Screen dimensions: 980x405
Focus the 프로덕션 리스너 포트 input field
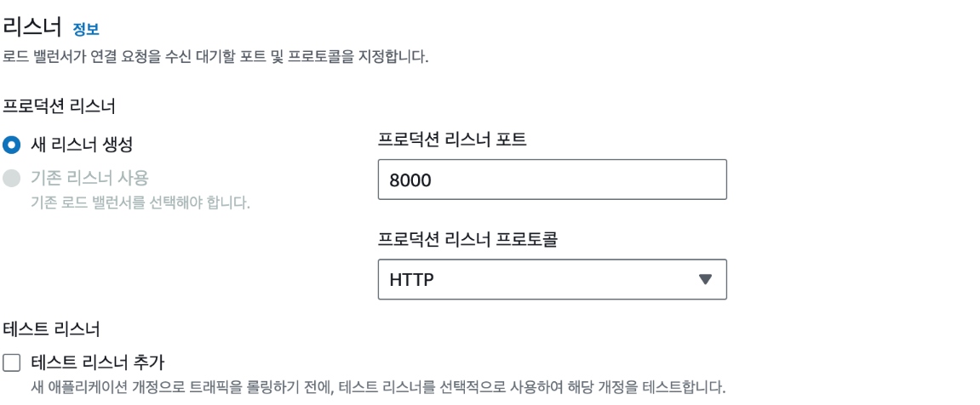pos(553,180)
